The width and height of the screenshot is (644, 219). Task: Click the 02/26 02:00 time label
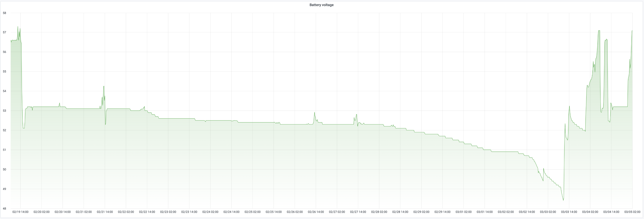[x=295, y=212]
